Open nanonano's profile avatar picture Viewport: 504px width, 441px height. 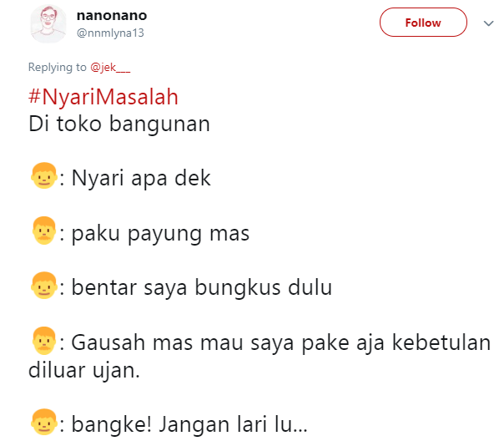pos(48,23)
